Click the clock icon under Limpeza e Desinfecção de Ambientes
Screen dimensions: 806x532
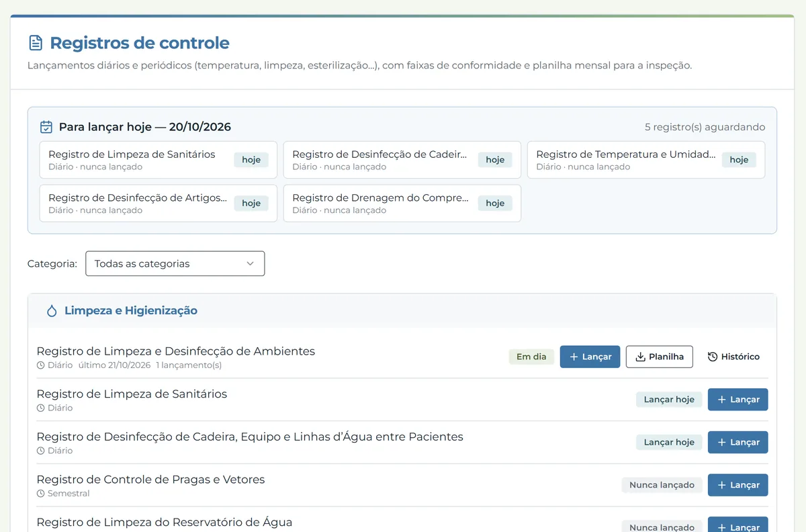(40, 365)
